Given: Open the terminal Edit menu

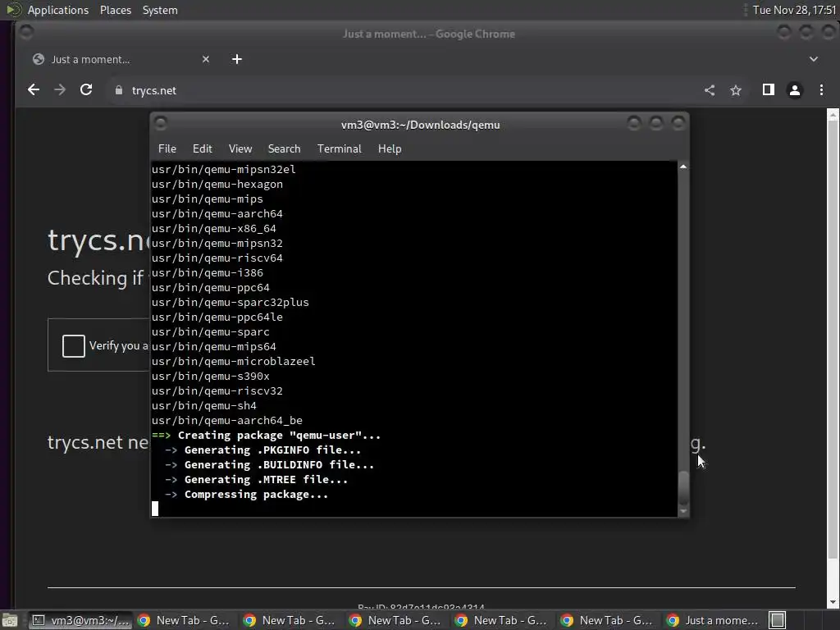Looking at the screenshot, I should click(202, 149).
